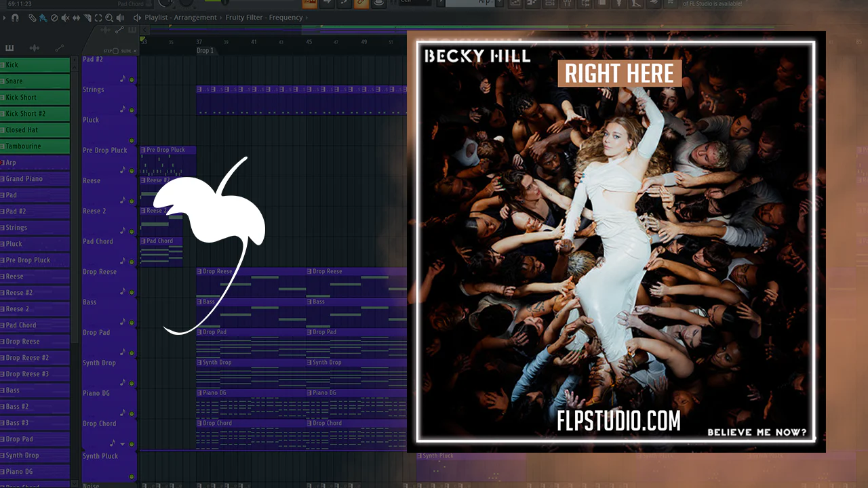Select the Mute tool
This screenshot has height=488, width=868.
coord(65,18)
